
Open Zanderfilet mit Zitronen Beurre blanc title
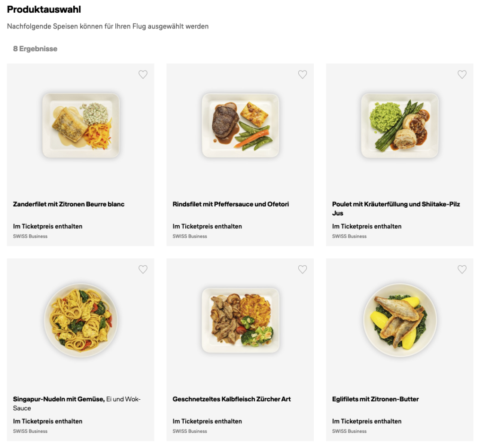[69, 204]
